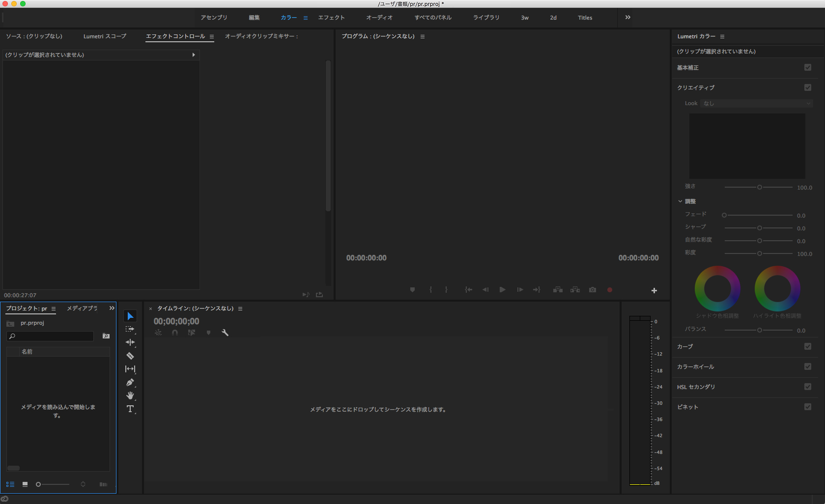Select the Hand tool

(x=130, y=395)
